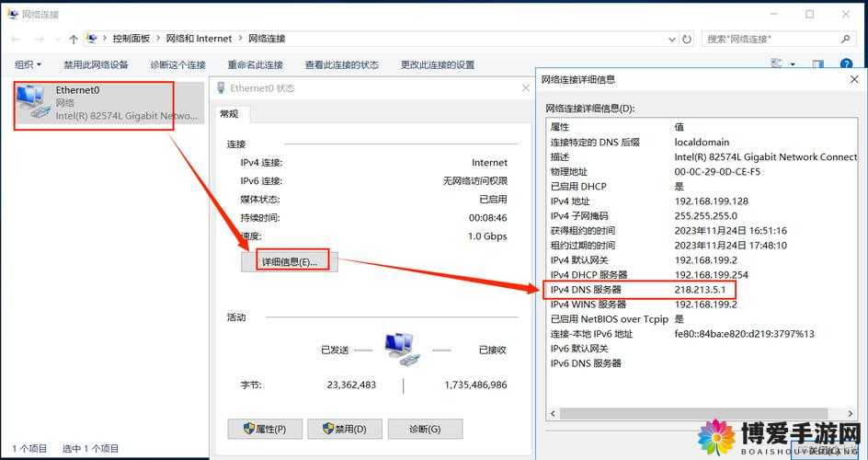Image resolution: width=868 pixels, height=460 pixels.
Task: Select 已启用 NetBIOS over Tcpip row
Action: click(703, 319)
